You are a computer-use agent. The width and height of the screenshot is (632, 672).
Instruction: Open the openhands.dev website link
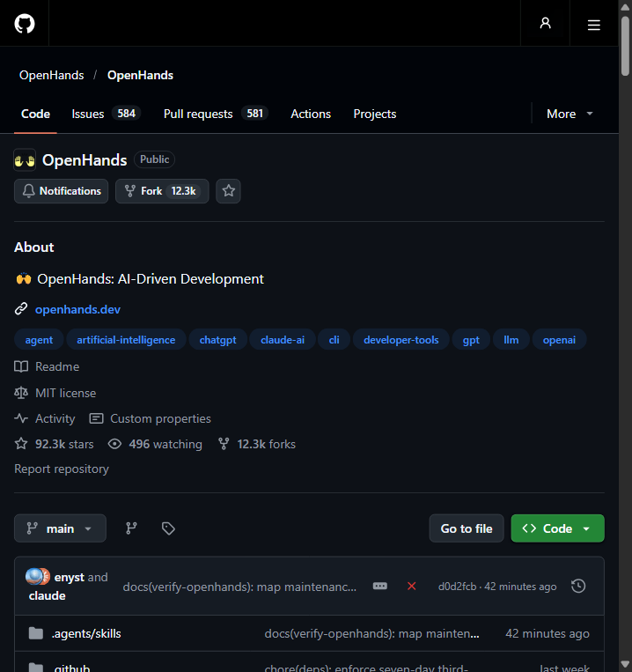pos(77,309)
